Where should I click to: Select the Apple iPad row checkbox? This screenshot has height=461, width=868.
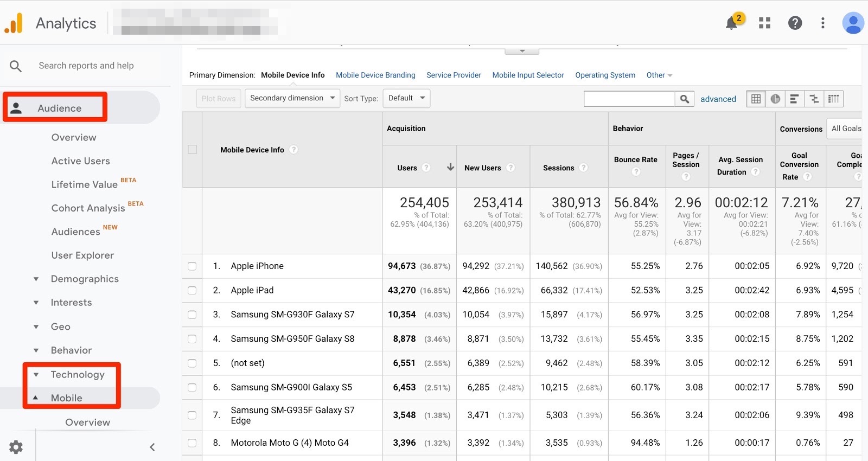pos(192,291)
